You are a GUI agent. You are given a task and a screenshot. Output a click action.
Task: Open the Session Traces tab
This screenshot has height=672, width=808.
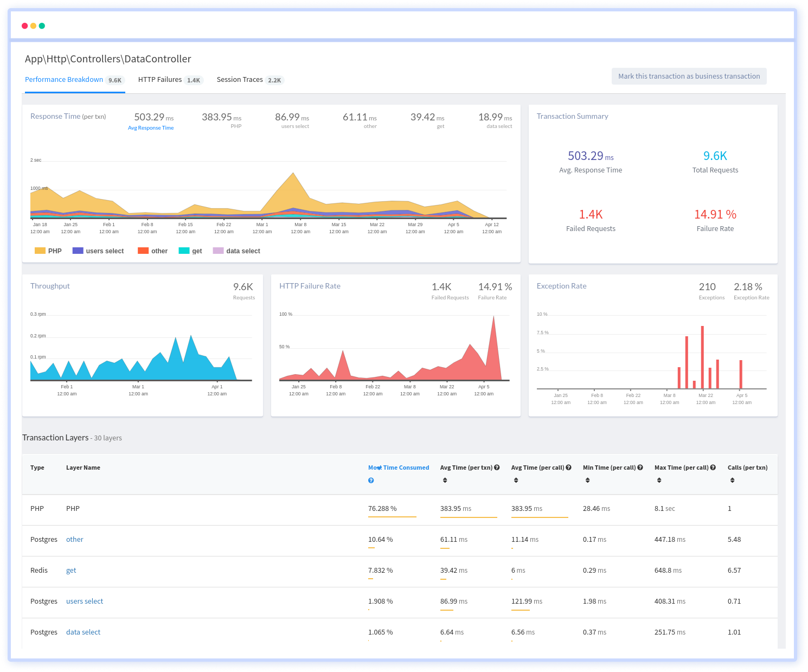240,79
